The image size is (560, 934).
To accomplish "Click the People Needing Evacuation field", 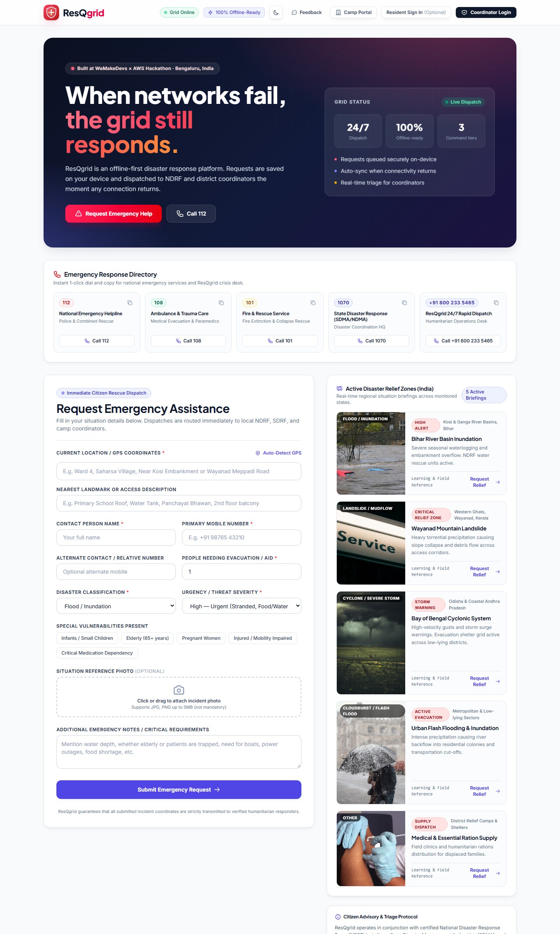I will (241, 572).
